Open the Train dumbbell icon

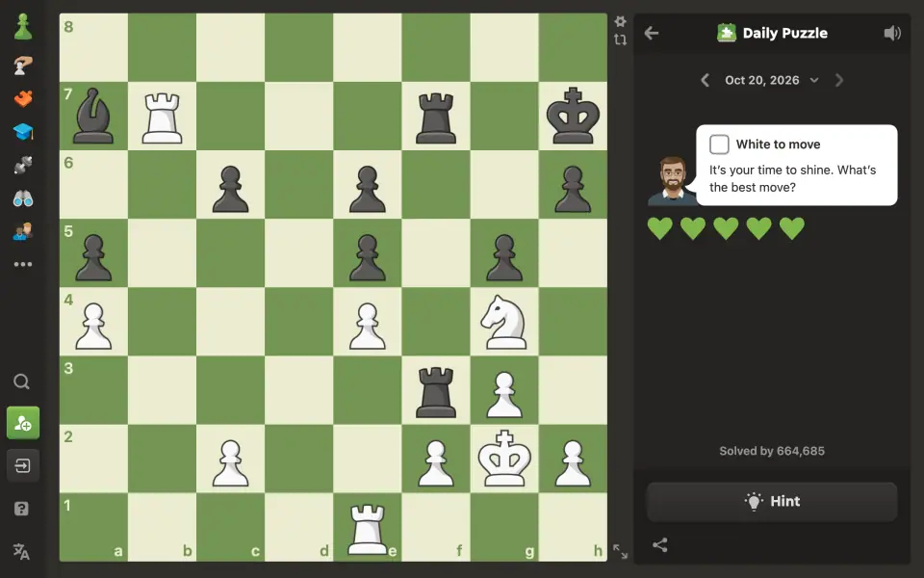[x=23, y=165]
